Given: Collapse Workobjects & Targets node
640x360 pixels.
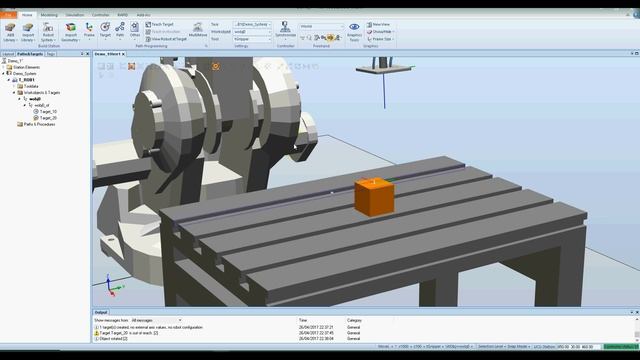Looking at the screenshot, I should 14,93.
